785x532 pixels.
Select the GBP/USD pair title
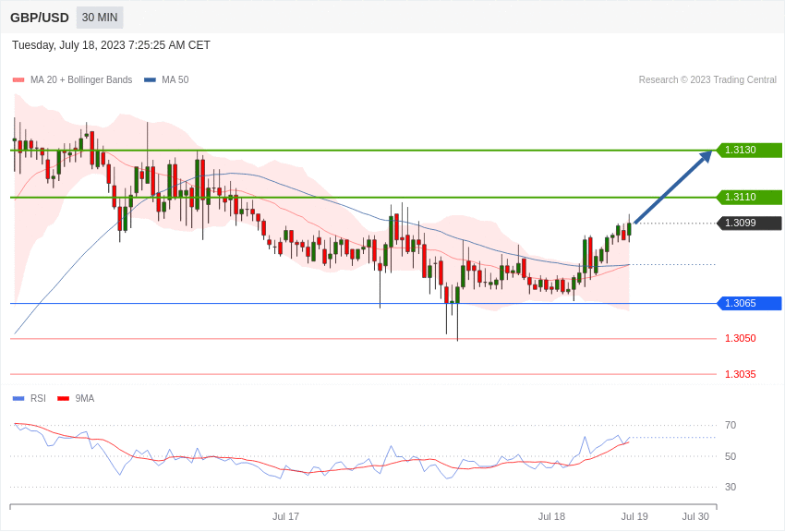(x=40, y=18)
